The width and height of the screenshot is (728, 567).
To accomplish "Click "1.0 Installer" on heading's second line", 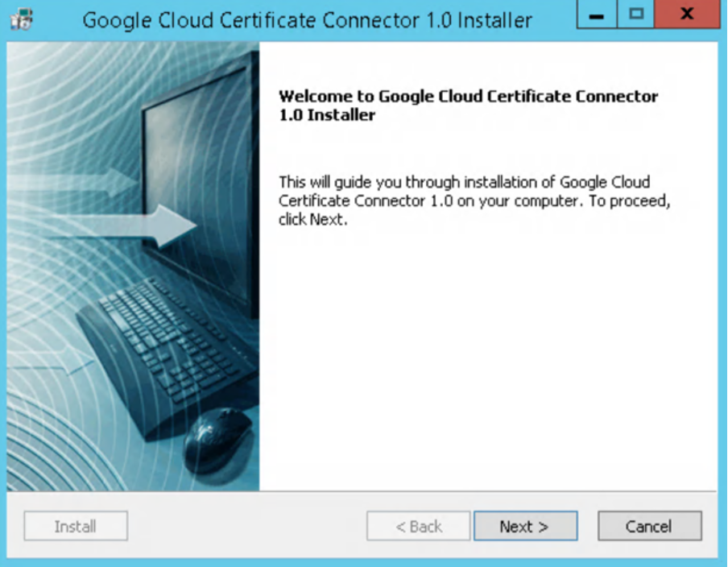I will [x=327, y=115].
